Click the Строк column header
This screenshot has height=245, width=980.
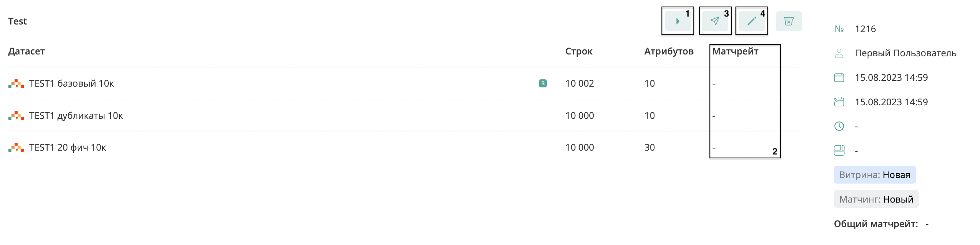click(x=579, y=51)
